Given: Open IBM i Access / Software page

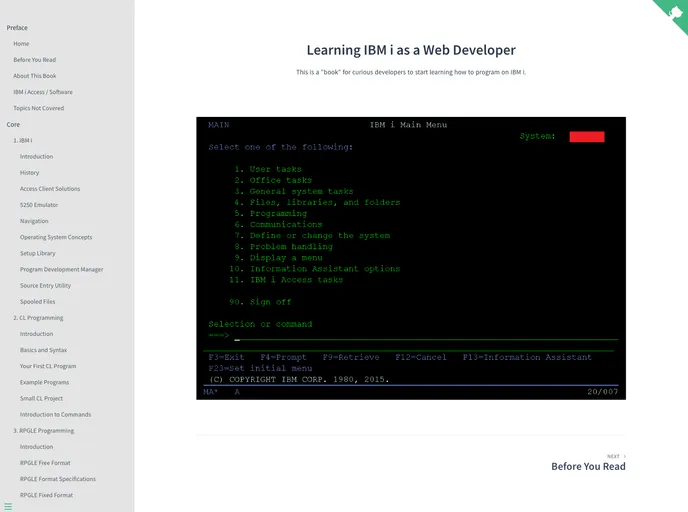Looking at the screenshot, I should coord(43,92).
